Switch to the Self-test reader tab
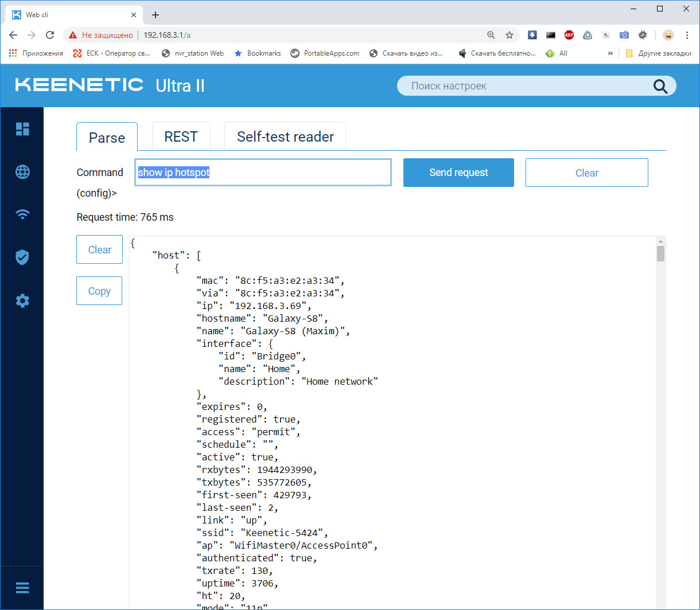The width and height of the screenshot is (700, 610). [285, 137]
